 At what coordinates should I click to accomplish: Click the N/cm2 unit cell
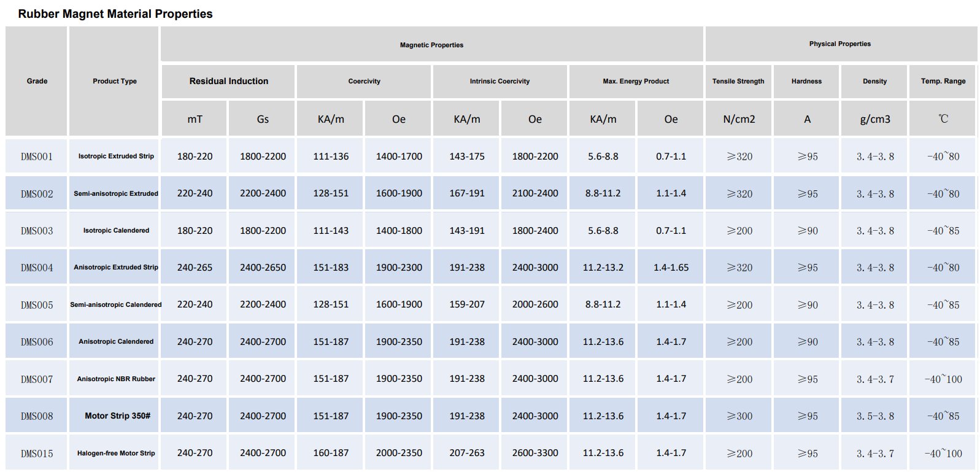coord(739,119)
